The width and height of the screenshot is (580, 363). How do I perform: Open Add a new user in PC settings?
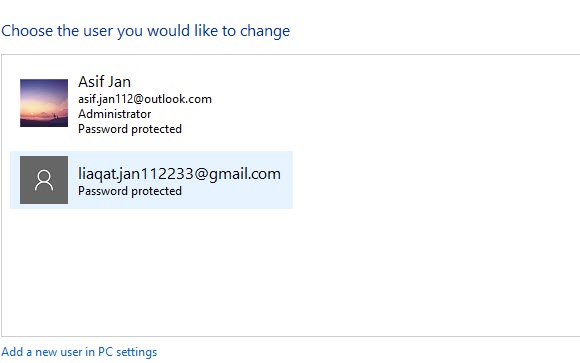coord(79,352)
